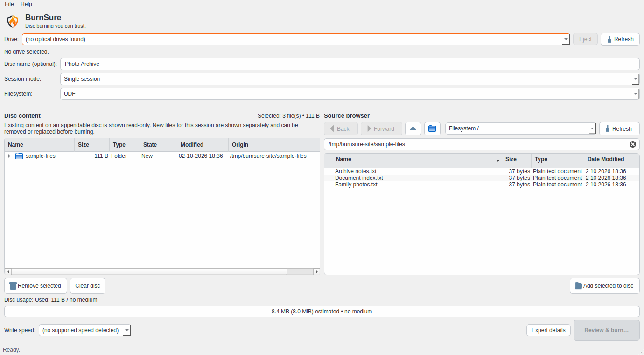Sort disc content by Size column
Viewport: 644px width, 355px height.
click(92, 145)
